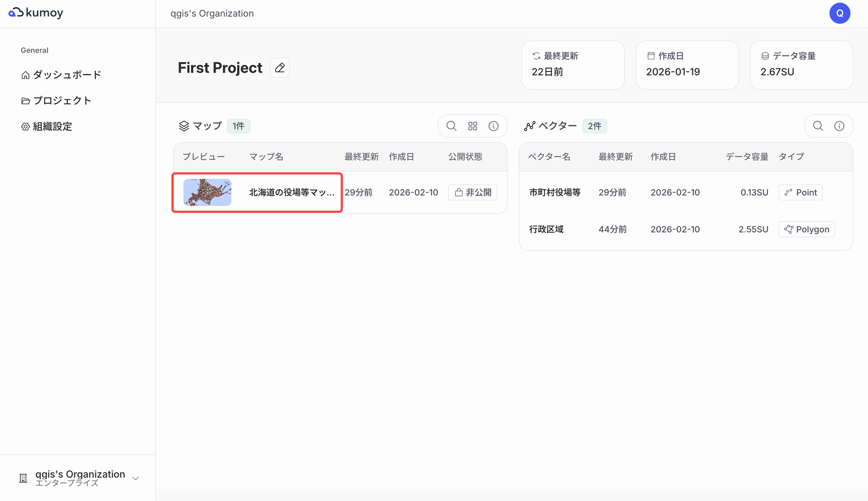
Task: Open the 市町村役場等 vector
Action: (x=554, y=192)
